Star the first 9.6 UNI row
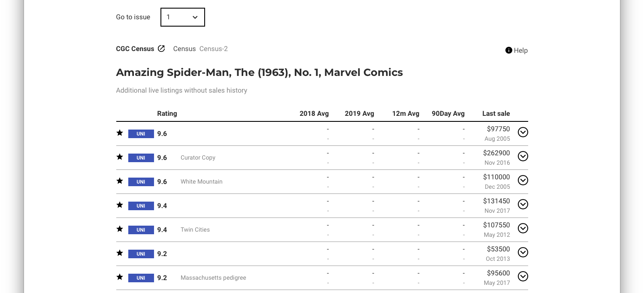The height and width of the screenshot is (293, 644). click(x=120, y=133)
